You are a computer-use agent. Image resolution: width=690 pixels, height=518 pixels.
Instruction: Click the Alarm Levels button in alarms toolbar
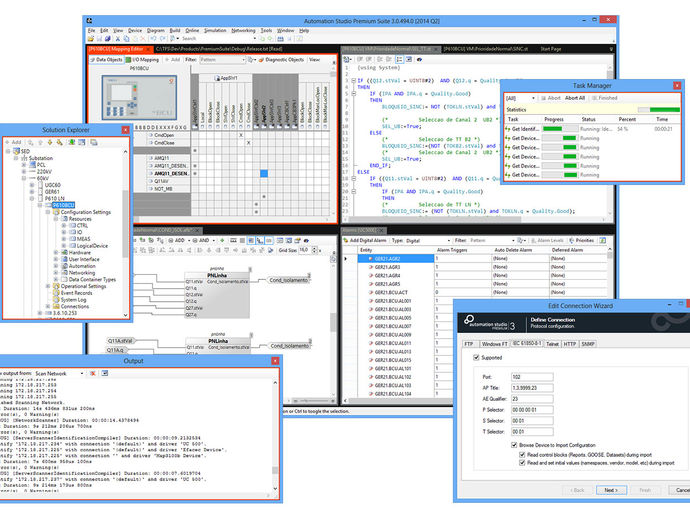pyautogui.click(x=547, y=240)
